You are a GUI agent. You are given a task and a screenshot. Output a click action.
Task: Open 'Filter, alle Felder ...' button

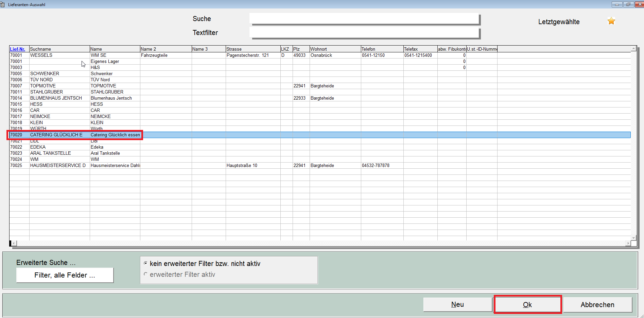[65, 275]
